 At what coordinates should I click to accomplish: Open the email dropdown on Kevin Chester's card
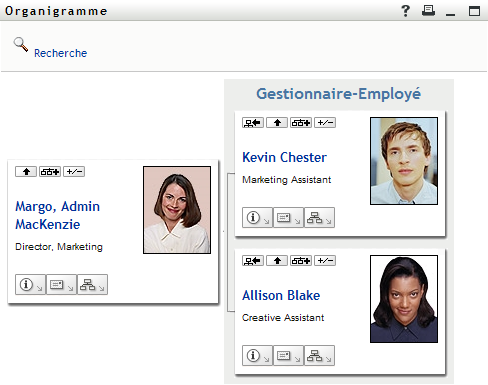click(x=288, y=218)
